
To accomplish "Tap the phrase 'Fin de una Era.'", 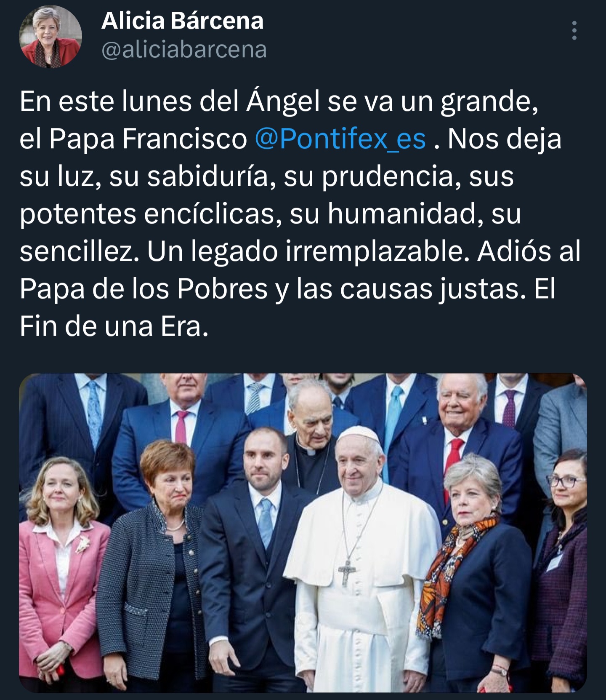I will (114, 326).
